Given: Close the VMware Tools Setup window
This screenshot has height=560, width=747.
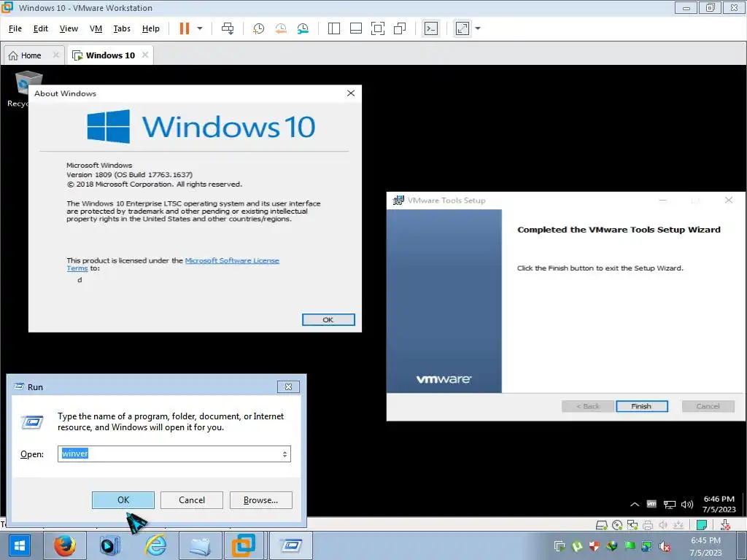Looking at the screenshot, I should (x=729, y=200).
